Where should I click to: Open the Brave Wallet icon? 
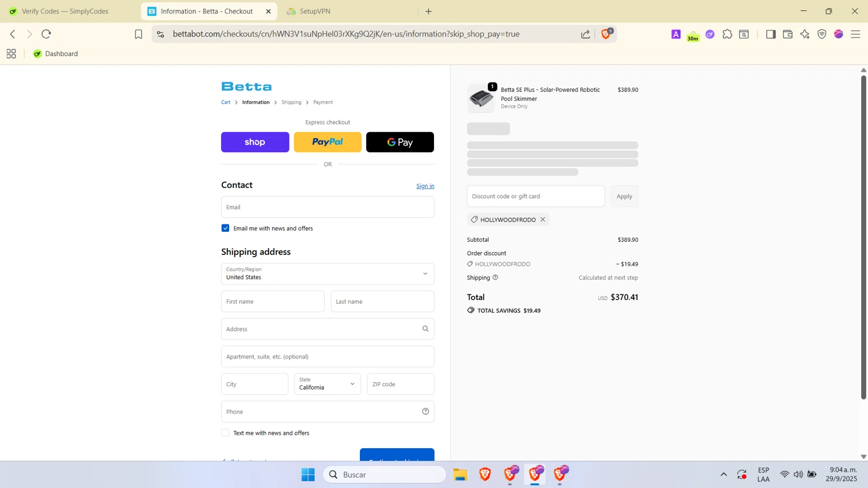[x=788, y=34]
